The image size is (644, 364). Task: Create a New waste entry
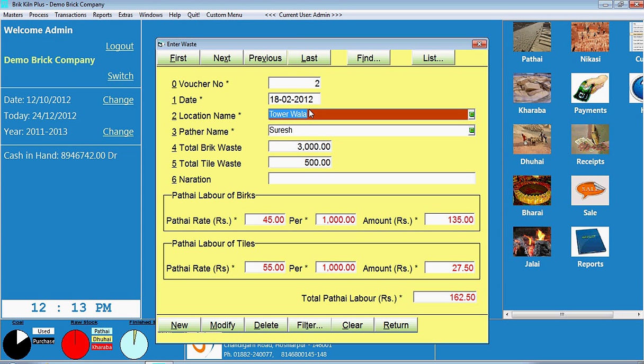[179, 325]
